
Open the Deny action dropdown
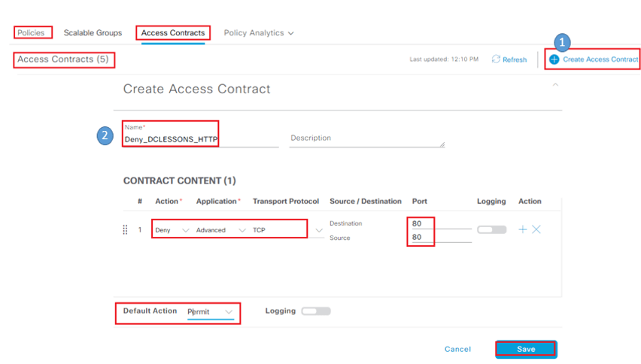click(172, 230)
